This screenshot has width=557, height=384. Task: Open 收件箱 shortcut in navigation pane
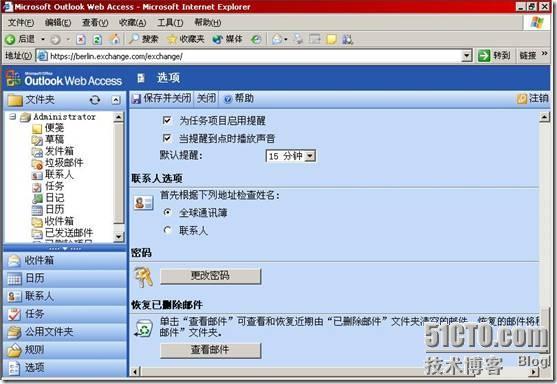click(x=65, y=261)
